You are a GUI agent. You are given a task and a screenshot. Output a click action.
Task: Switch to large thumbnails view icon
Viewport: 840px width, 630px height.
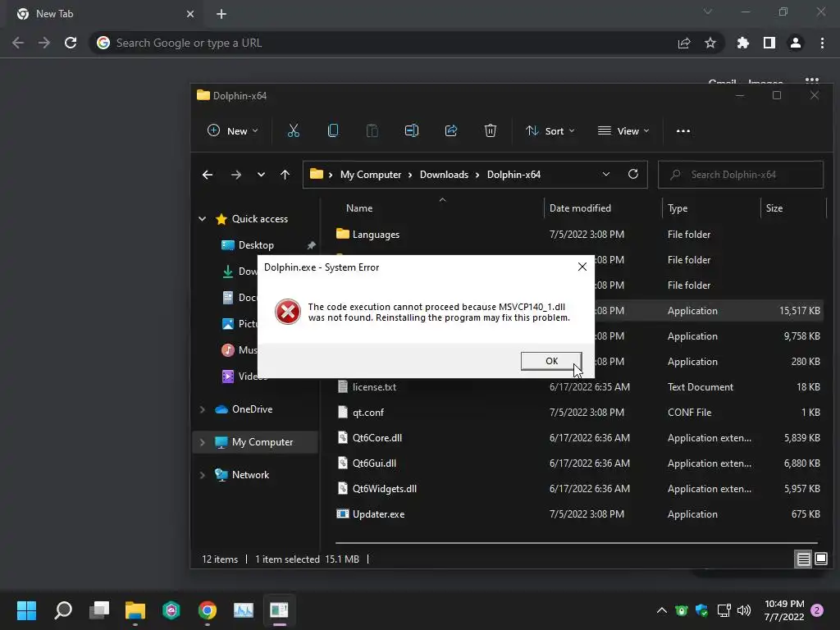(x=821, y=559)
